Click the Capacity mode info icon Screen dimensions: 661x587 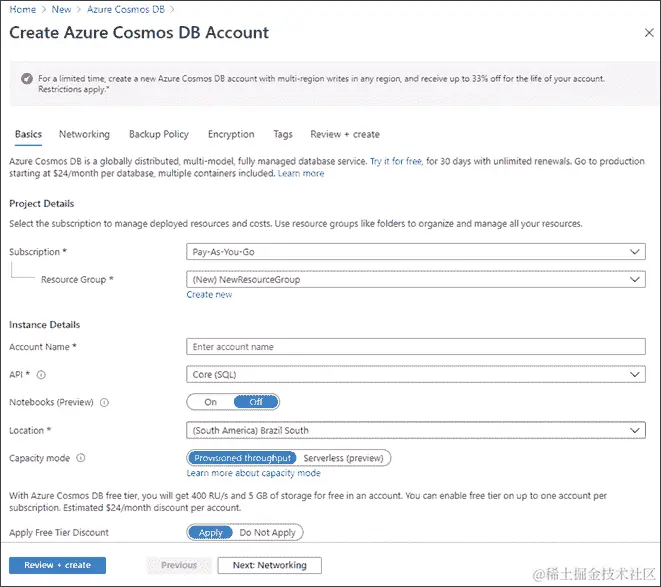pyautogui.click(x=80, y=458)
